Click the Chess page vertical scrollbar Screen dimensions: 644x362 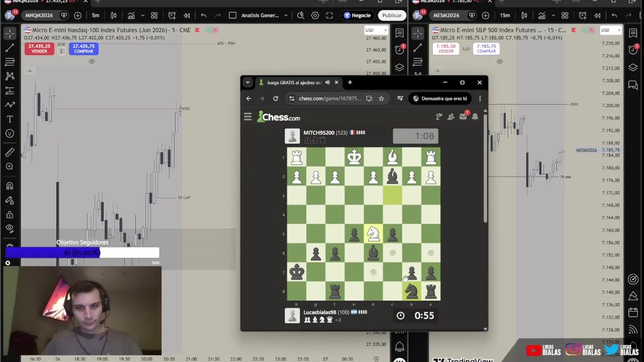coord(485,168)
